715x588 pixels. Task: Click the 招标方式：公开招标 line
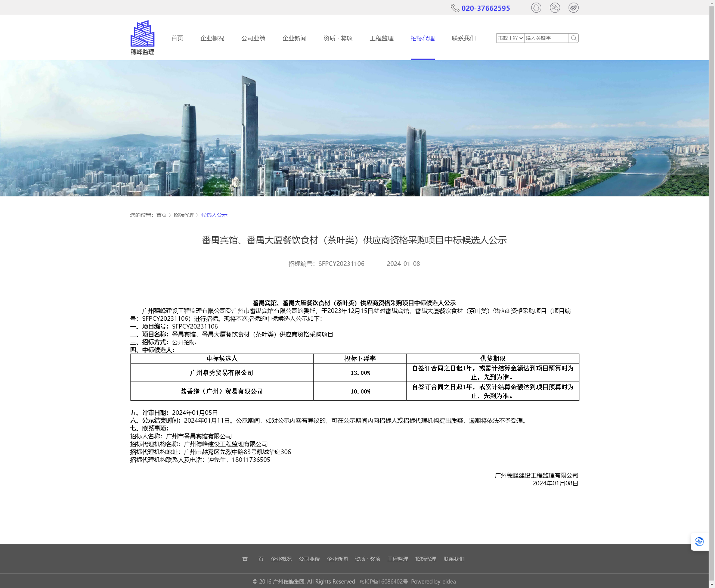163,342
